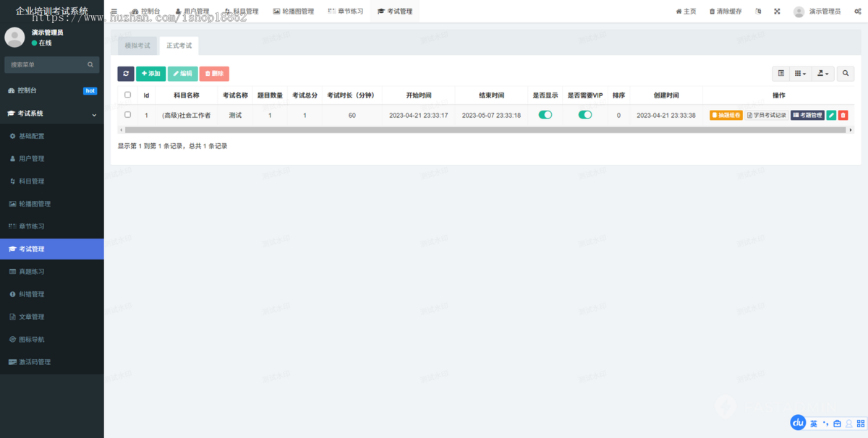Click the green pencil edit icon in the row
The width and height of the screenshot is (868, 438).
[x=830, y=114]
